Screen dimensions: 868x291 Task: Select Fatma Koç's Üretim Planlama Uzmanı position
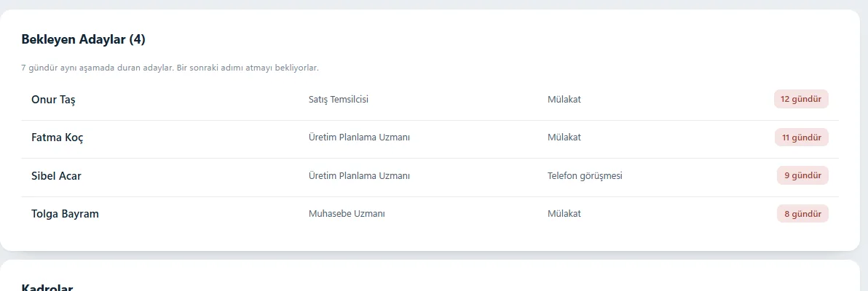(x=359, y=137)
